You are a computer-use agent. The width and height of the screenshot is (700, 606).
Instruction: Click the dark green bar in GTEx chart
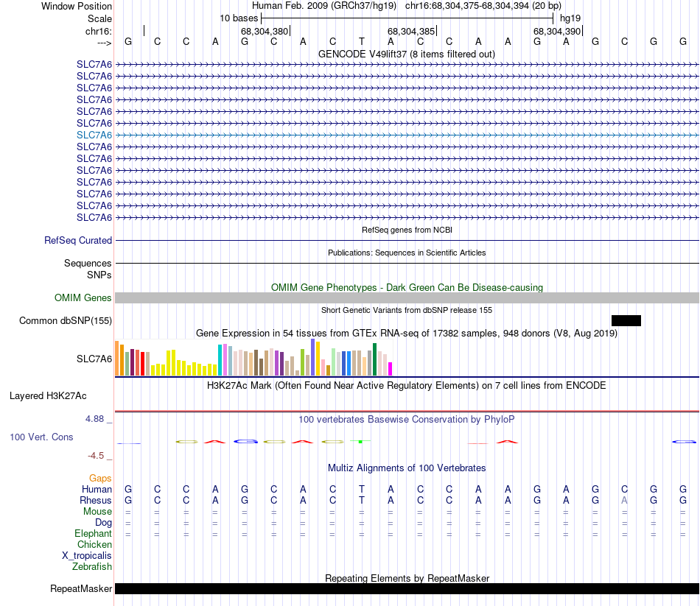tap(374, 359)
